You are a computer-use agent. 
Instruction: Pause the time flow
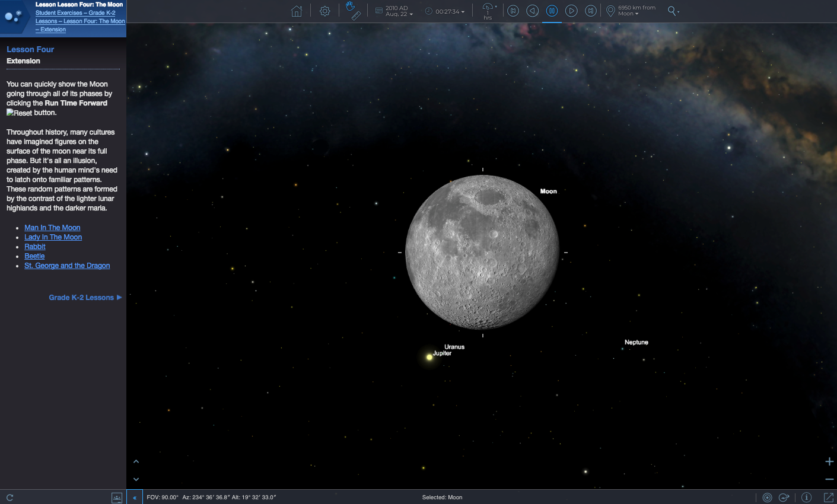coord(552,11)
